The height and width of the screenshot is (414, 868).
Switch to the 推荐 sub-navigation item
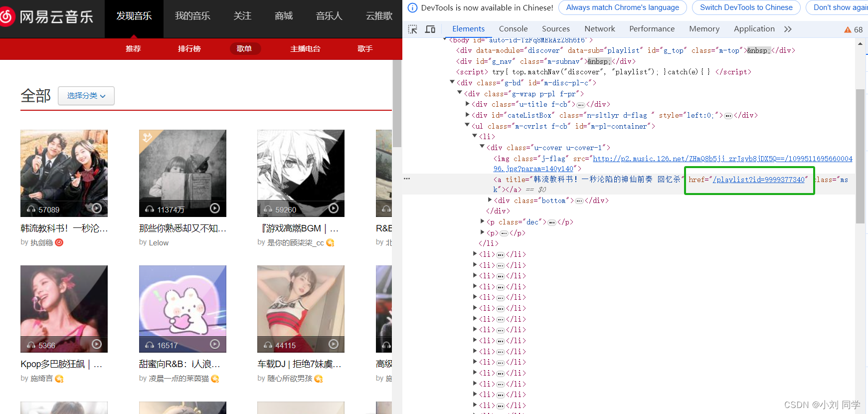click(133, 49)
